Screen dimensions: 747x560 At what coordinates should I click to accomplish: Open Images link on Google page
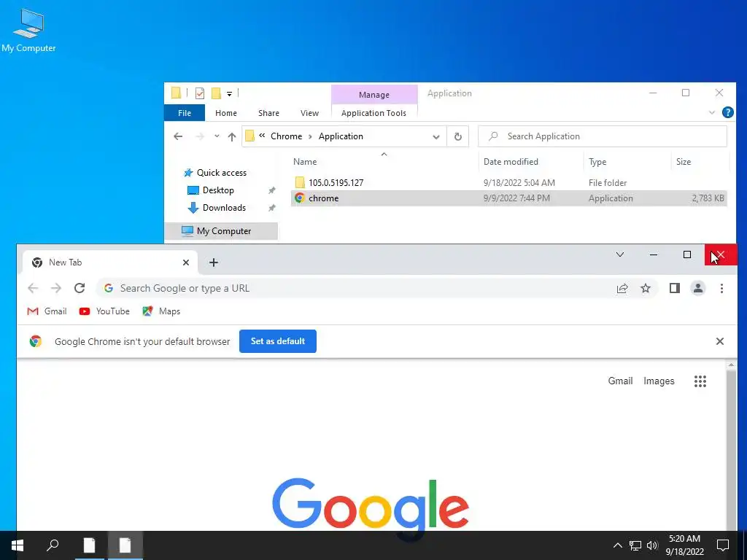659,381
